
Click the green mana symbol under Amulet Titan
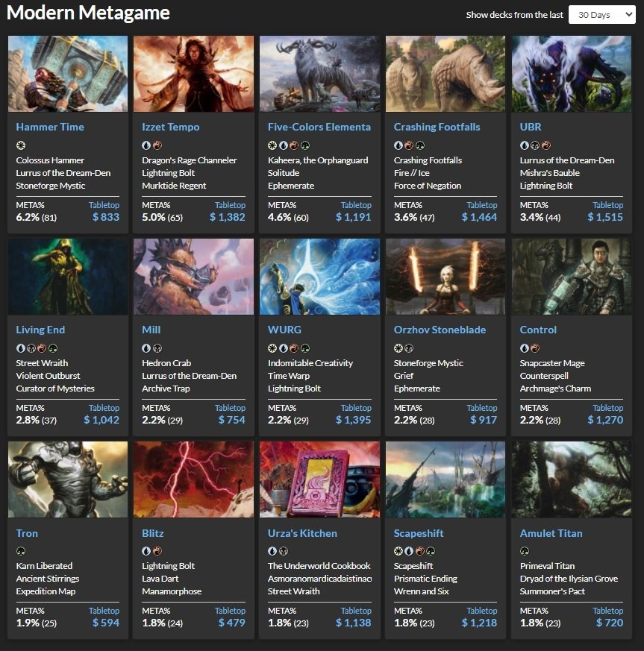(x=525, y=551)
